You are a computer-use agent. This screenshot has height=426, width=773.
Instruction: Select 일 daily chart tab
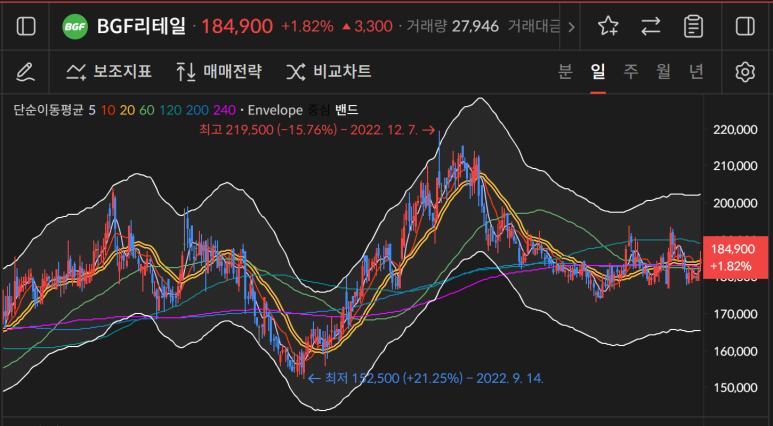[x=597, y=72]
